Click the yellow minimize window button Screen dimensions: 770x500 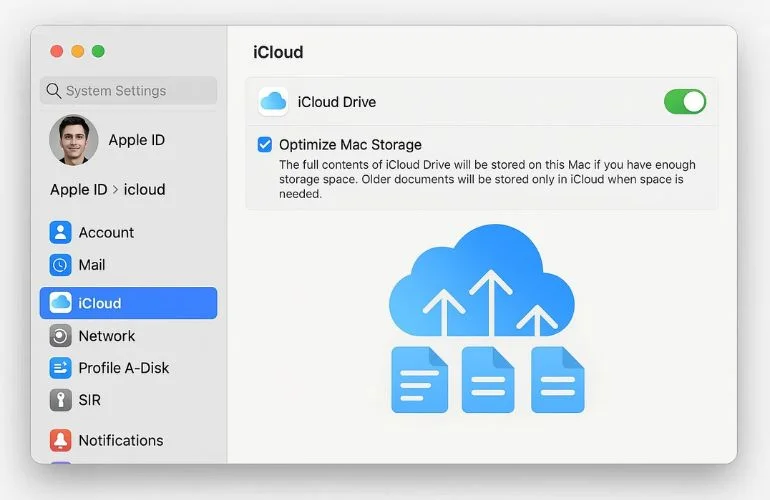(77, 51)
